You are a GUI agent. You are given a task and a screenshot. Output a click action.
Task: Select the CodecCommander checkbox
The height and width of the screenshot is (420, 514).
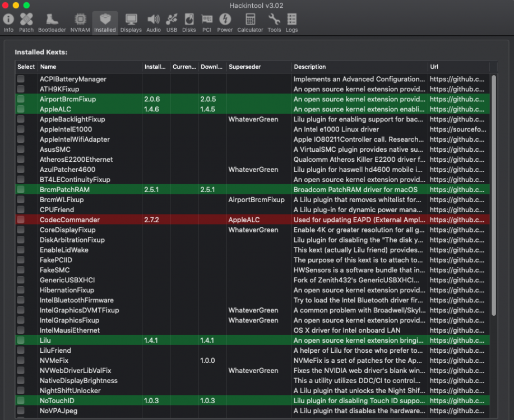(21, 220)
